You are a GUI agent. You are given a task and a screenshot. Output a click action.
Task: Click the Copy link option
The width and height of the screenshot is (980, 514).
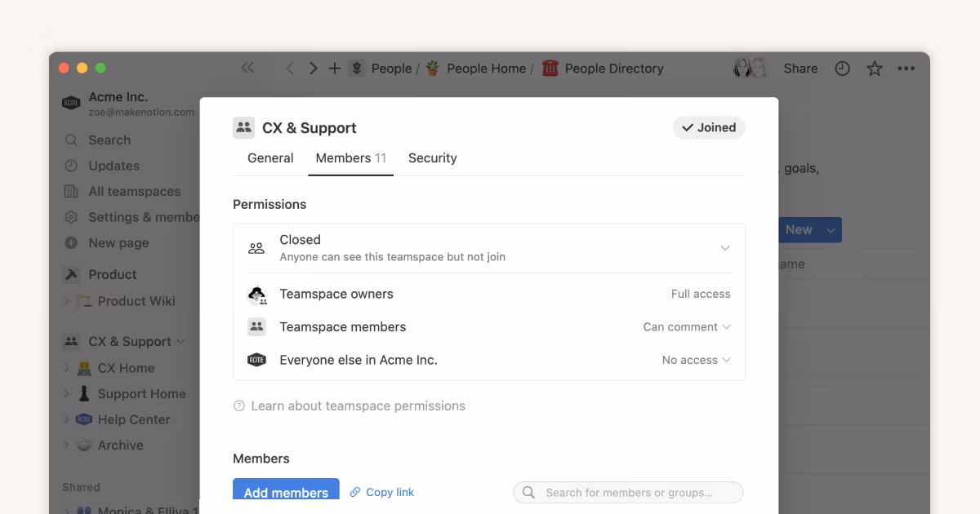[381, 491]
